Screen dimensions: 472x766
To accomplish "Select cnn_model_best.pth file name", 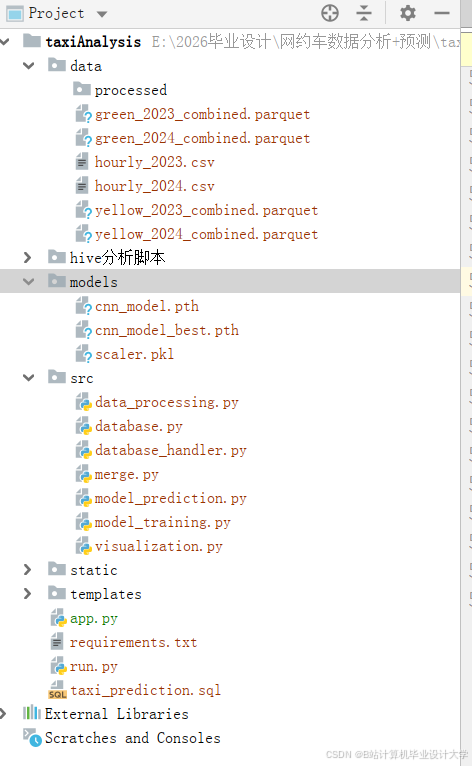I will [x=167, y=330].
